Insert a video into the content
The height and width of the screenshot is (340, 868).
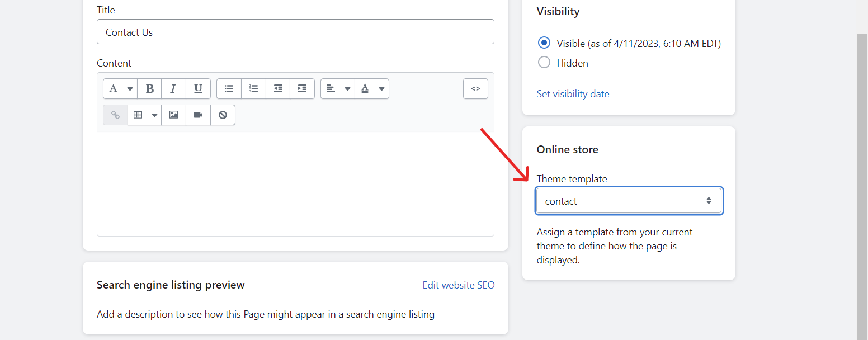point(198,115)
